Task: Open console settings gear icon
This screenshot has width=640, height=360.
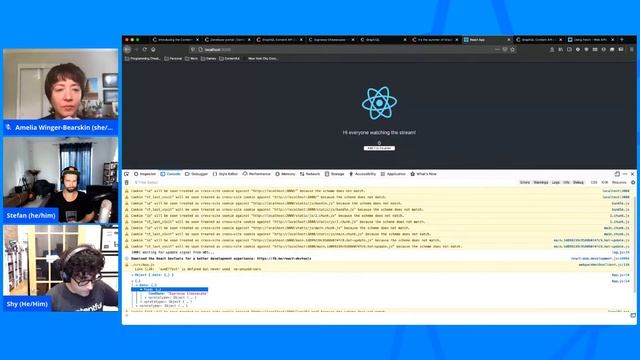Action: (x=633, y=182)
